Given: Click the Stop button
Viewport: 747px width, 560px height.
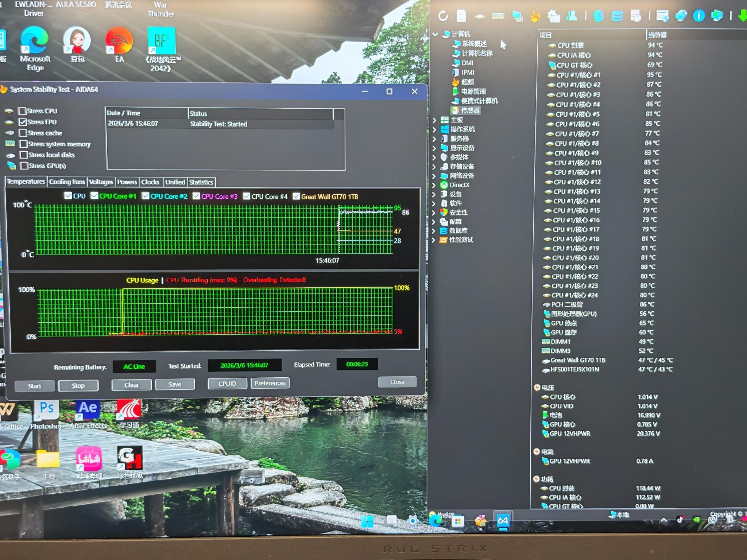Looking at the screenshot, I should point(78,385).
